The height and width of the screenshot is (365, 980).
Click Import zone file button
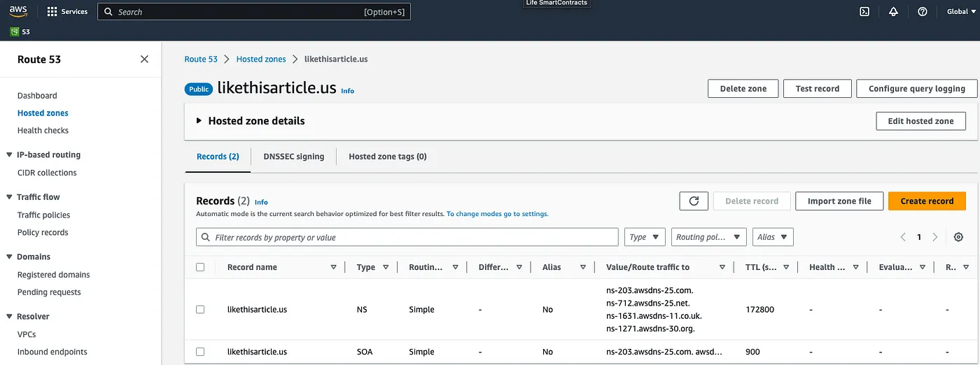(839, 201)
